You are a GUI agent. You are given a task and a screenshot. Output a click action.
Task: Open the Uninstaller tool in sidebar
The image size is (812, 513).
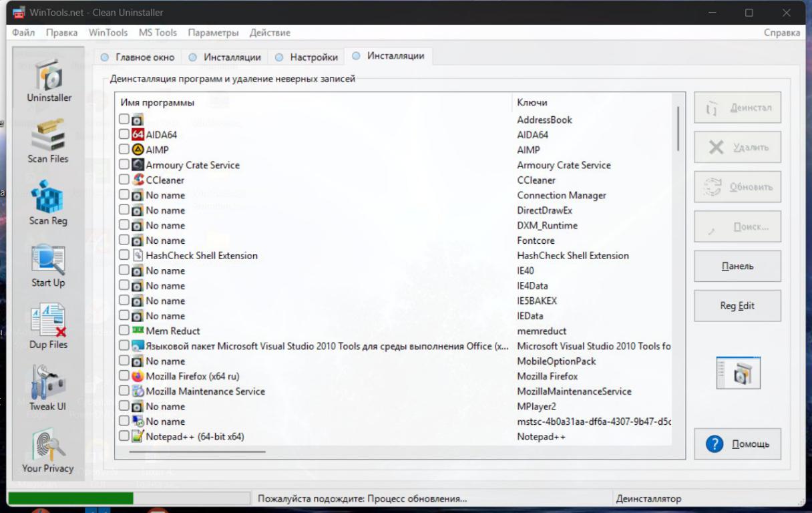(x=49, y=80)
